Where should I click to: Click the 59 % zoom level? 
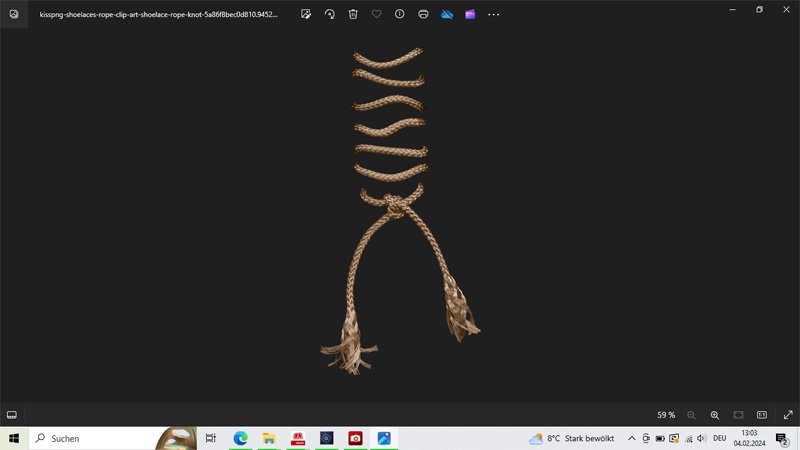(x=666, y=414)
